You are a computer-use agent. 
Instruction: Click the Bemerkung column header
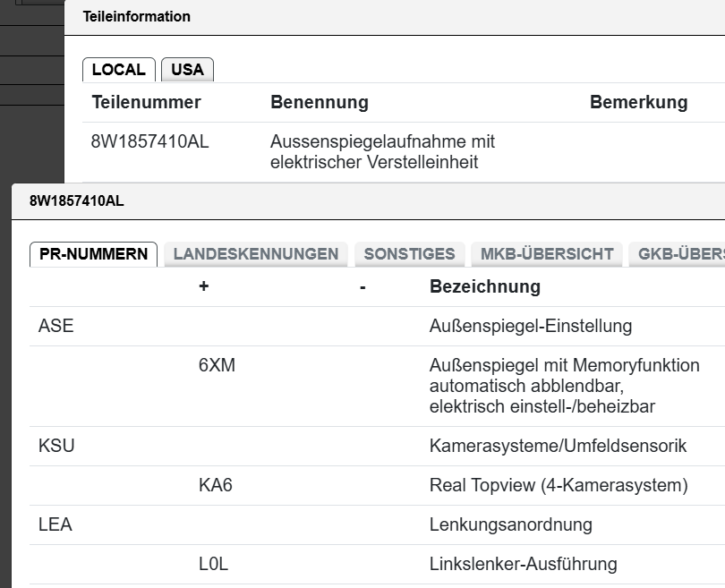(x=638, y=102)
